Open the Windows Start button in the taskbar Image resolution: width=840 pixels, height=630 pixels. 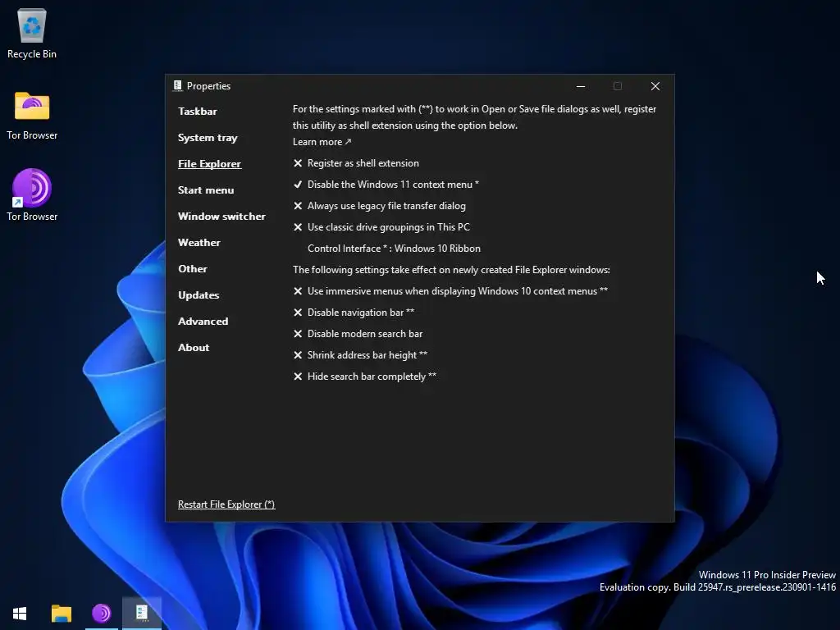coord(20,613)
